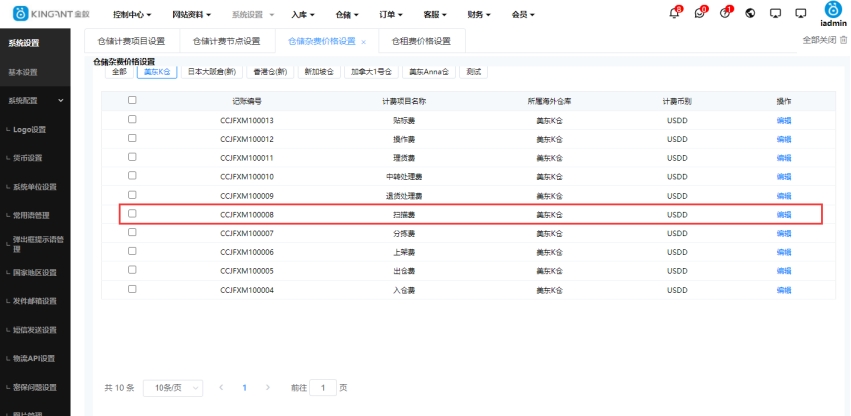Edit the 操作费 row
Viewport: 851px width, 416px height.
784,139
